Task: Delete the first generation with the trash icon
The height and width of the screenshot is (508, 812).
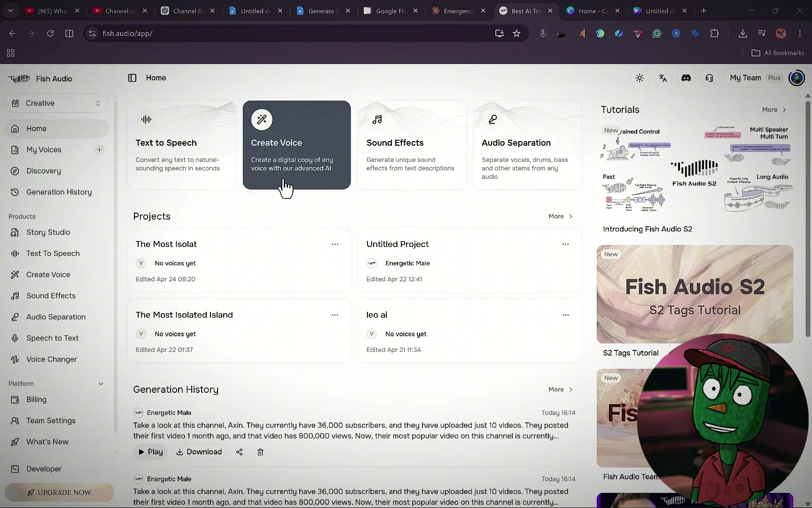Action: (260, 452)
